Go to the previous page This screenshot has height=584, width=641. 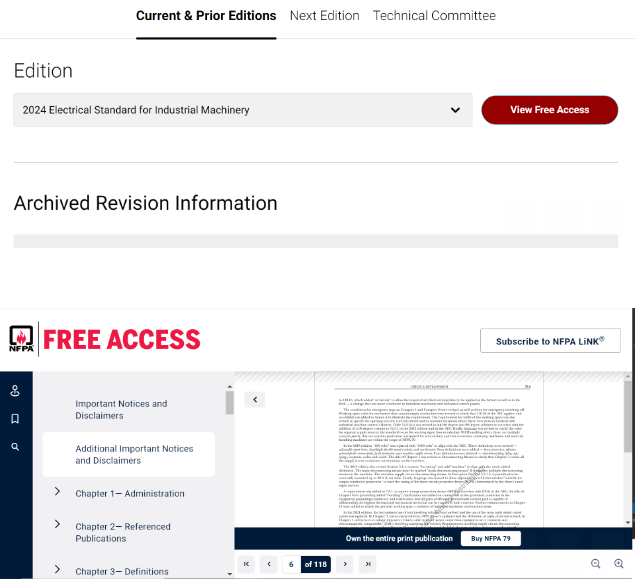tap(268, 565)
